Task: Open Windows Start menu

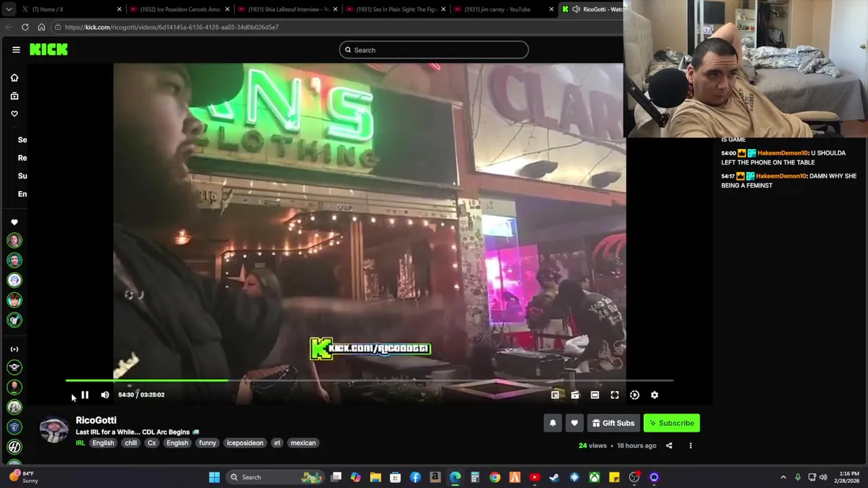Action: (x=214, y=477)
